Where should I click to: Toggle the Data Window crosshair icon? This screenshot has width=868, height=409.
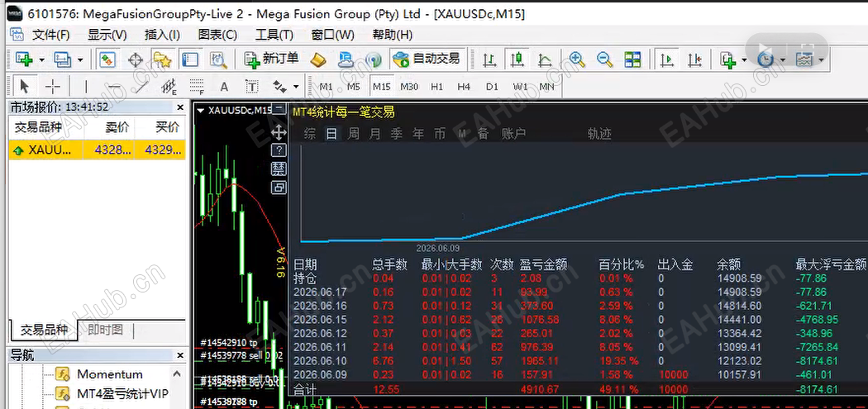(x=136, y=59)
